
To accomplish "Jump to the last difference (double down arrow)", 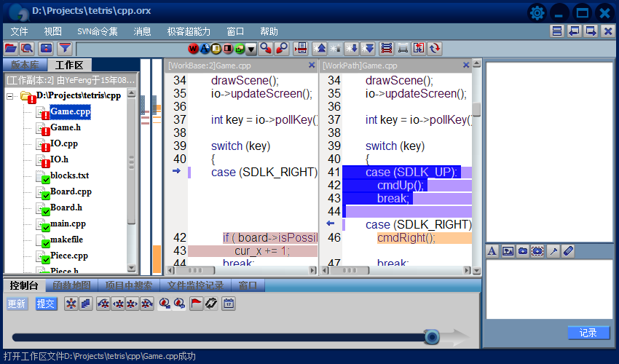I will (367, 49).
